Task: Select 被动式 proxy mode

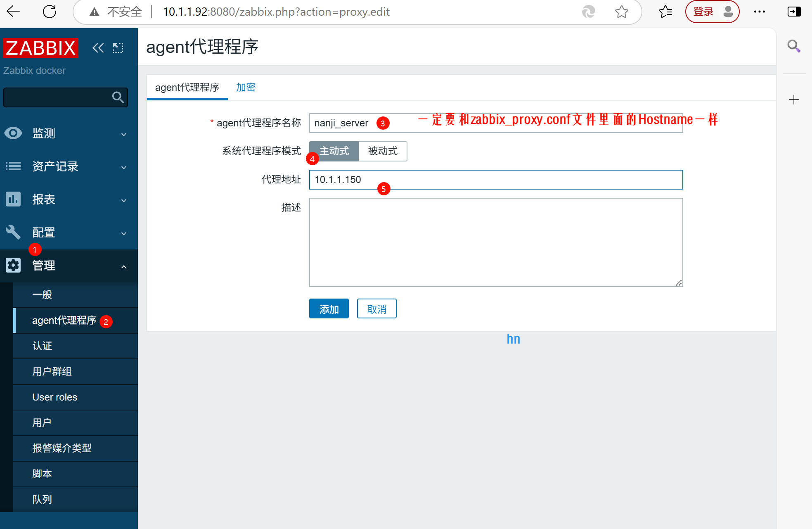Action: click(x=383, y=151)
